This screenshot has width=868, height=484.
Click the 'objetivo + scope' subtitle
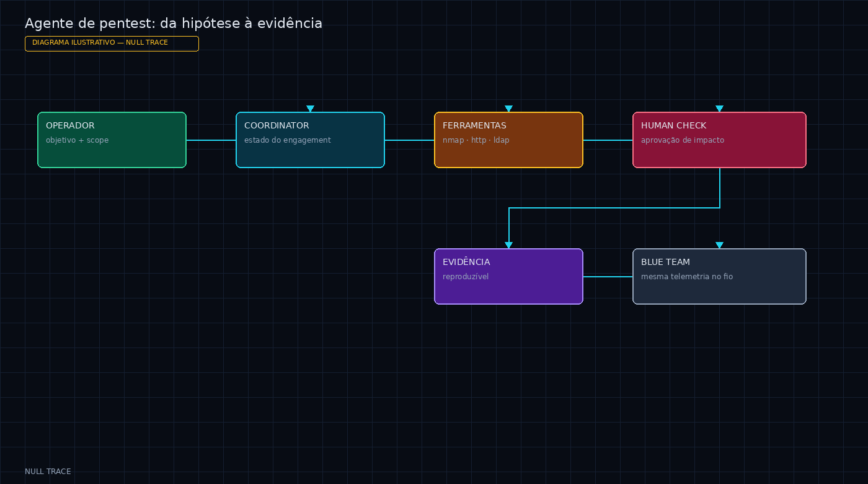click(x=77, y=140)
